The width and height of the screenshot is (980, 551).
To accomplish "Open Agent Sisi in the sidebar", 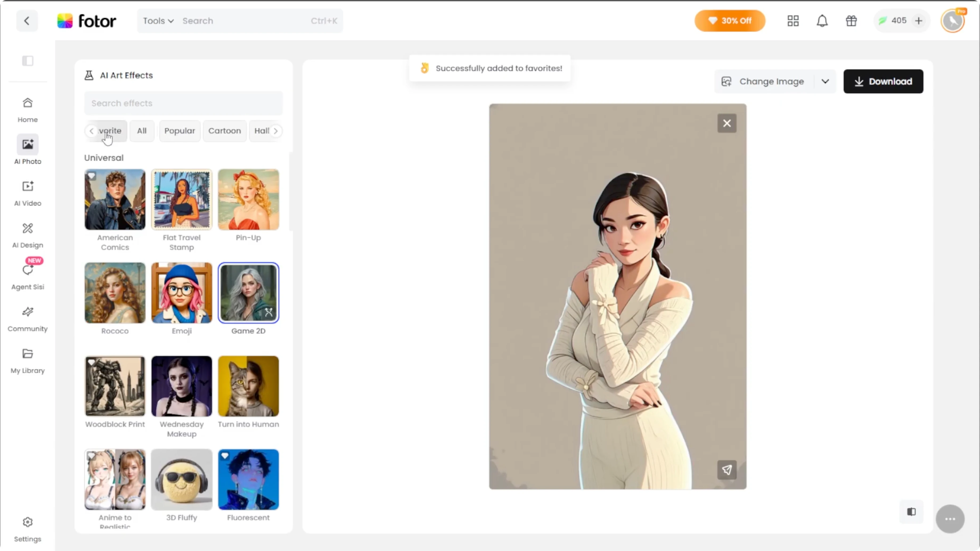I will coord(27,277).
